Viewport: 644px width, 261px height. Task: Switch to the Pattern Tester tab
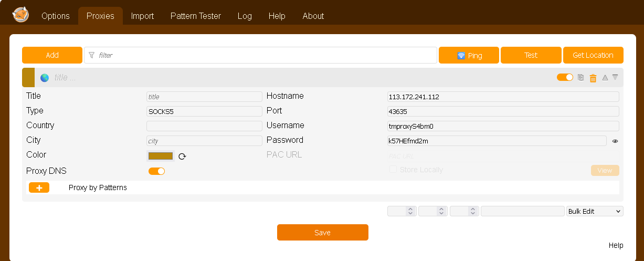click(x=196, y=16)
